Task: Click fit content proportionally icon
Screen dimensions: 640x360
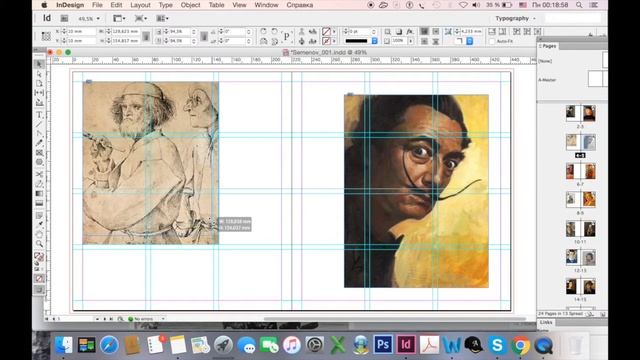Action: 502,31
